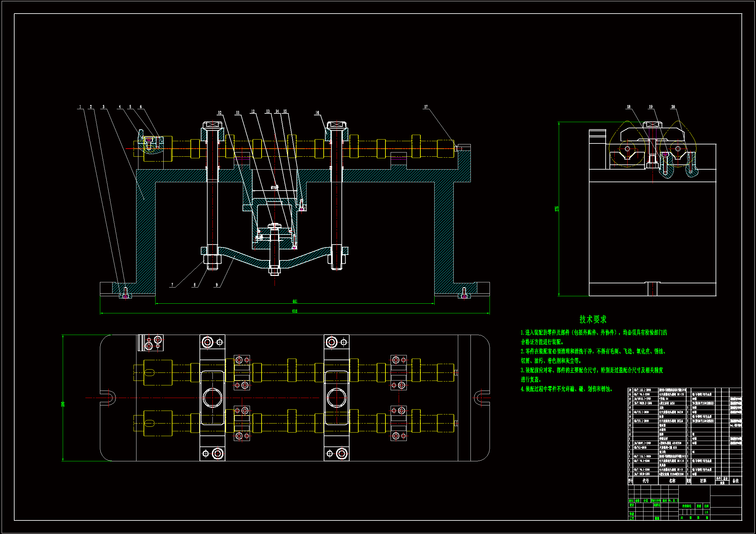Click the 441 dimension text
The width and height of the screenshot is (756, 534).
tap(295, 301)
